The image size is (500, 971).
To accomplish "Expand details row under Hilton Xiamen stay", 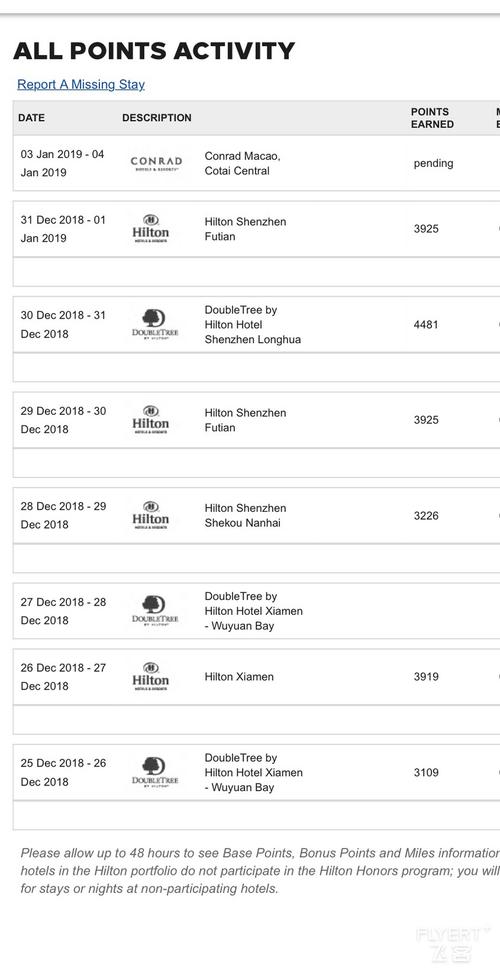I will tap(257, 720).
